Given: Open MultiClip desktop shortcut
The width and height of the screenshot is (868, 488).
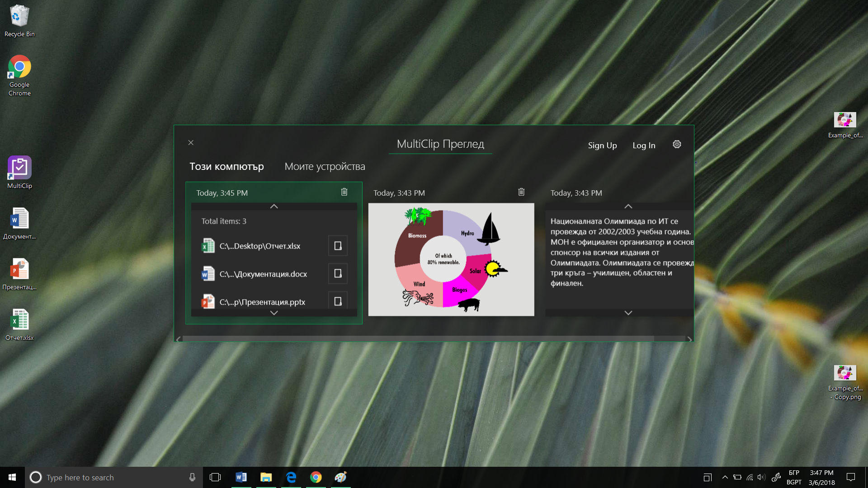Looking at the screenshot, I should point(19,172).
